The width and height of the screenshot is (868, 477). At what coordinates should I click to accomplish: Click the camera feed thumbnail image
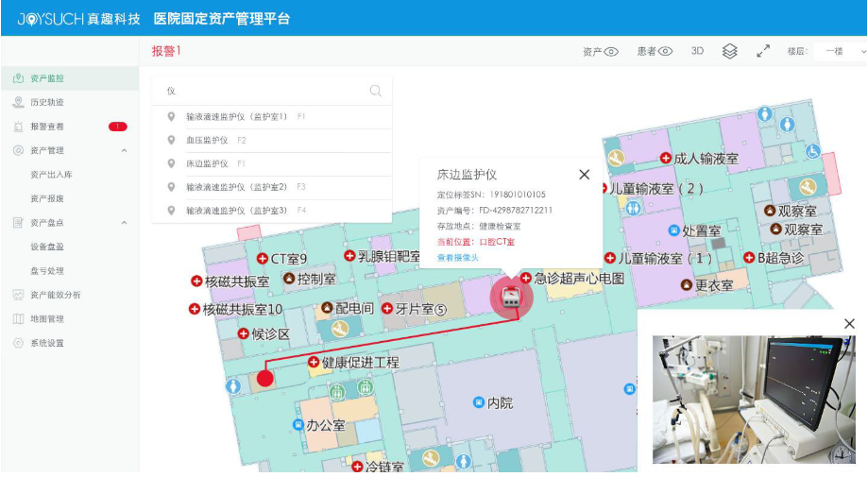[x=754, y=400]
